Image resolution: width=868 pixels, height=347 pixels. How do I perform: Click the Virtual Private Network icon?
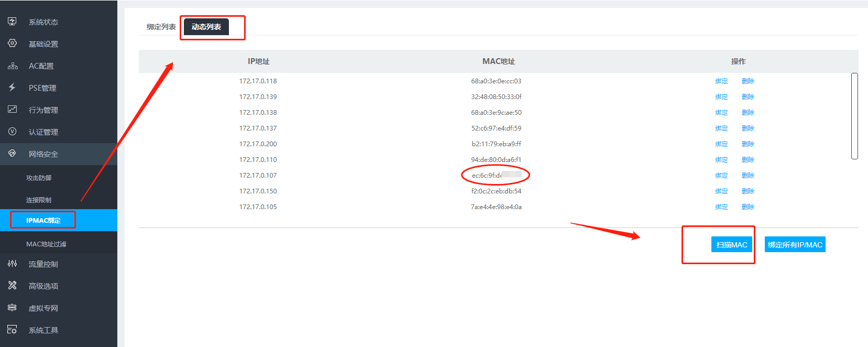(12, 308)
